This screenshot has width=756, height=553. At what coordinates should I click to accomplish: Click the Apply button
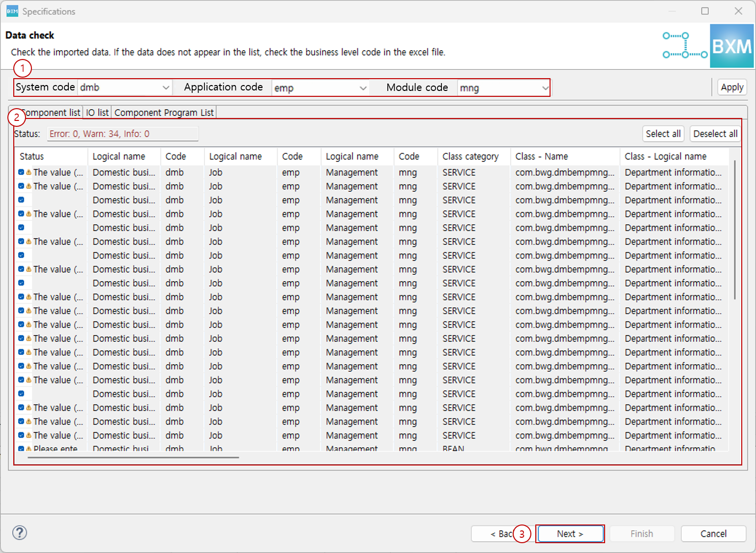(x=732, y=87)
